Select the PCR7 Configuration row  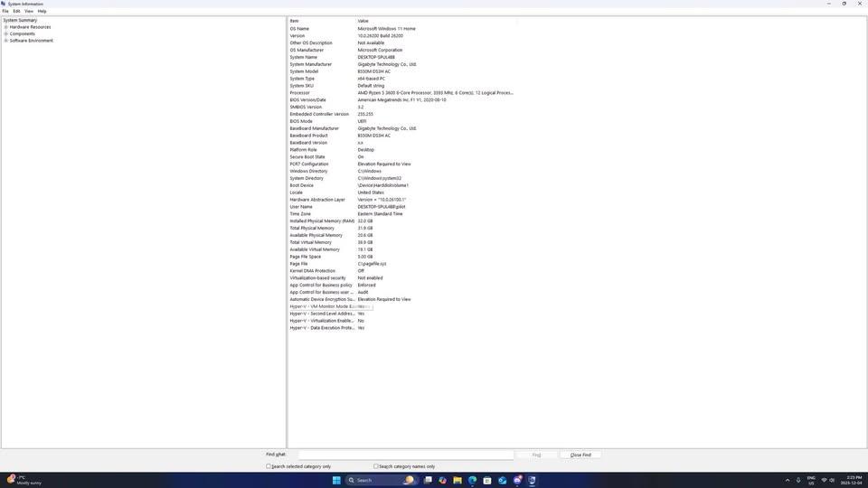tap(402, 164)
